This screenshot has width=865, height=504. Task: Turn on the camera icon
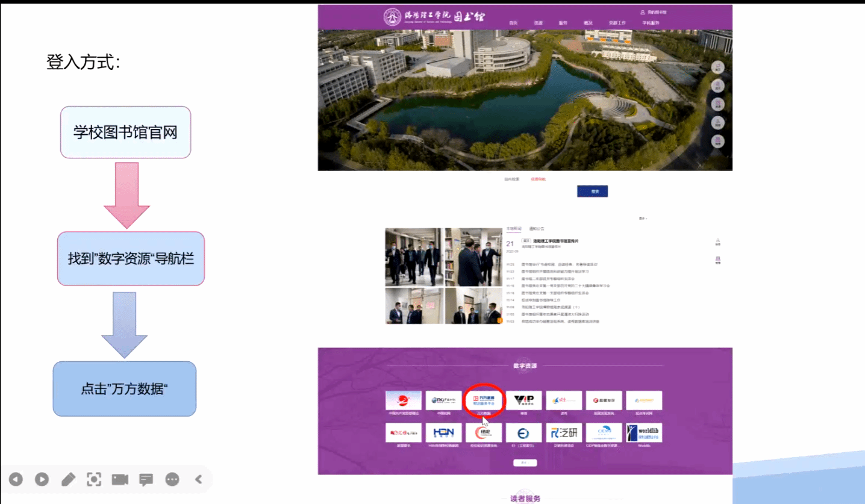(120, 479)
